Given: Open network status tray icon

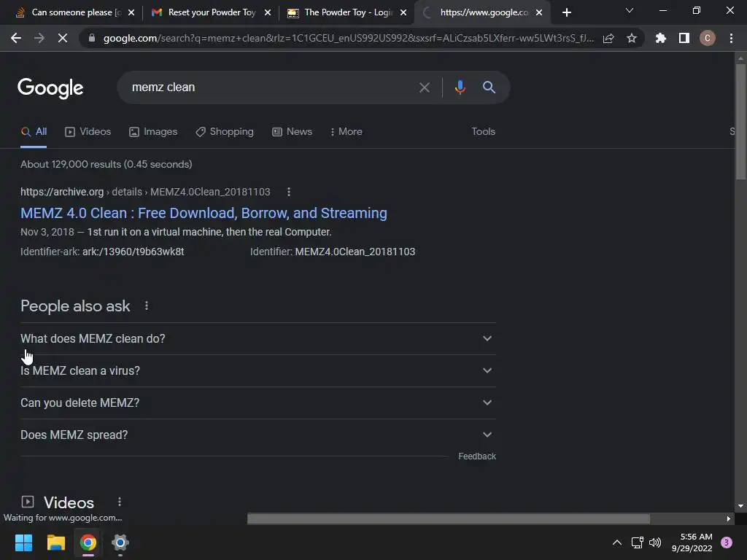Looking at the screenshot, I should click(x=637, y=542).
